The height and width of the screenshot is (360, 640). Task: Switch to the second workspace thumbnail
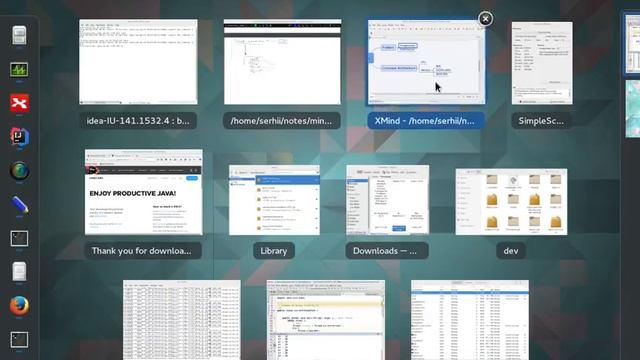633,109
